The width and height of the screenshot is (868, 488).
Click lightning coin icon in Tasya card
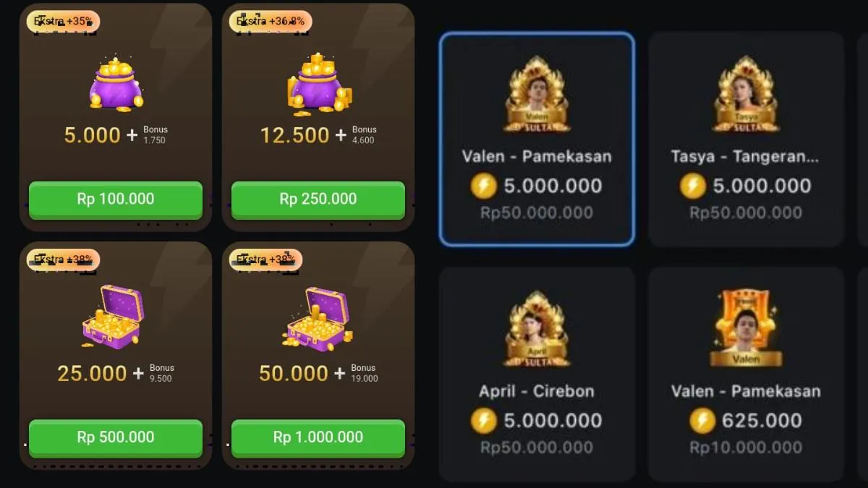pyautogui.click(x=693, y=186)
